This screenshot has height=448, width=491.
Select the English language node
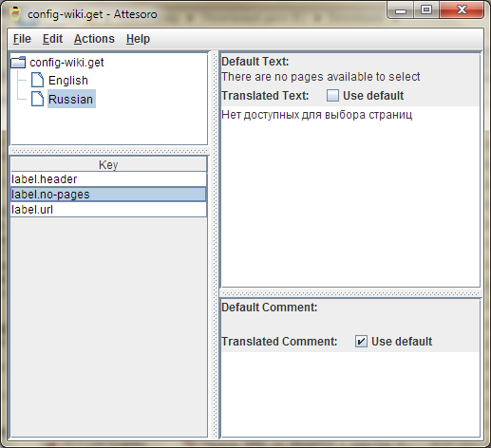coord(68,81)
